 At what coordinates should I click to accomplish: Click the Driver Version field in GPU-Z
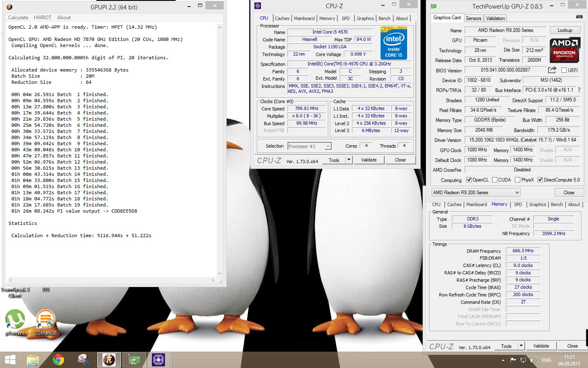523,140
